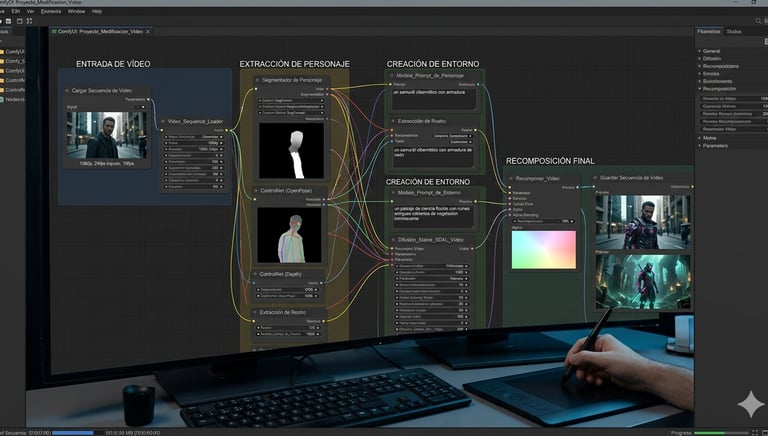Click the blue progress bar in bottom-left status bar
Screen dimensions: 768x436
pos(72,433)
